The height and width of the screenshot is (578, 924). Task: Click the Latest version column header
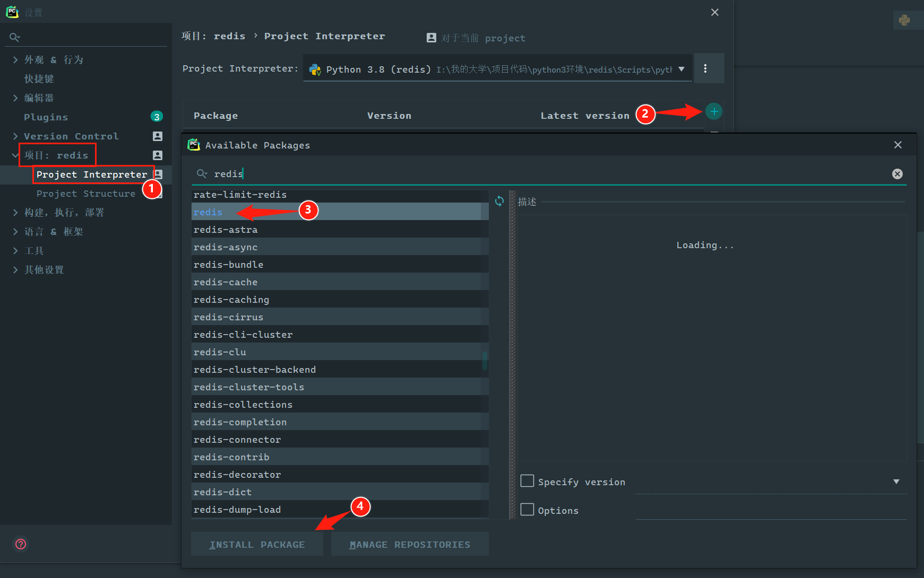coord(584,116)
